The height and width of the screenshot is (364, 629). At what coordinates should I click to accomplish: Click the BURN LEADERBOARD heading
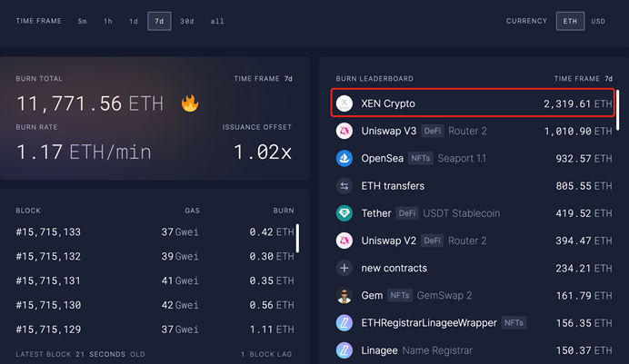coord(374,79)
